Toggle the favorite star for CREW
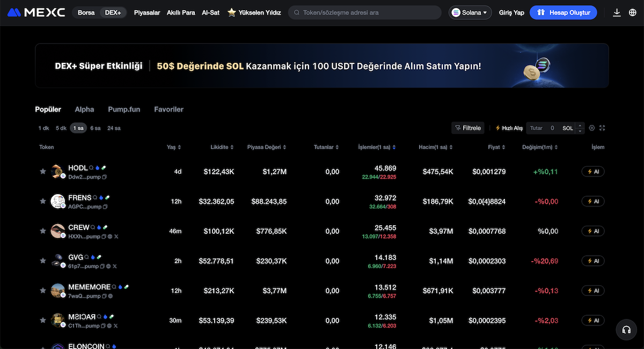644x349 pixels. coord(43,231)
